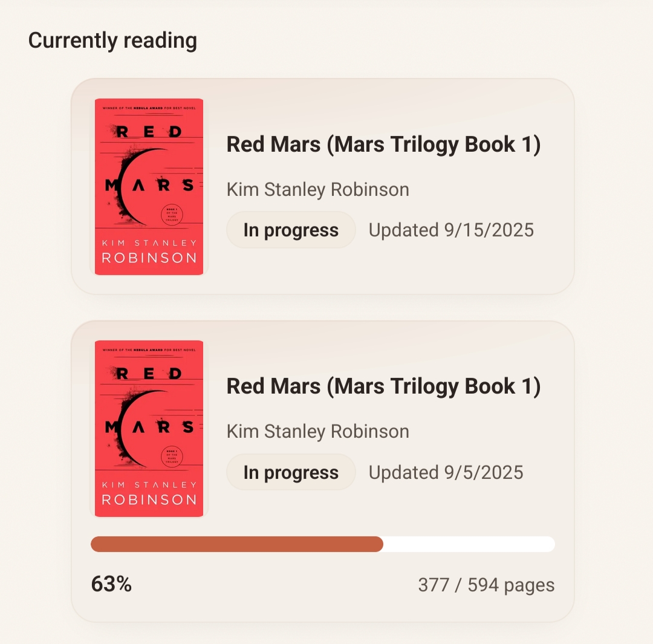Click the Red Mars title in the second card
Image resolution: width=653 pixels, height=644 pixels.
point(383,386)
